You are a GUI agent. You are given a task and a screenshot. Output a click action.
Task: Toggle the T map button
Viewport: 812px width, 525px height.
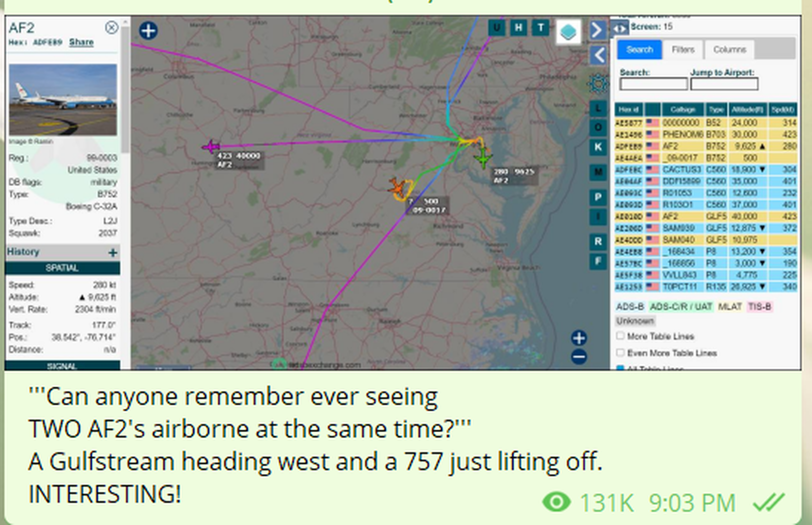(x=541, y=28)
